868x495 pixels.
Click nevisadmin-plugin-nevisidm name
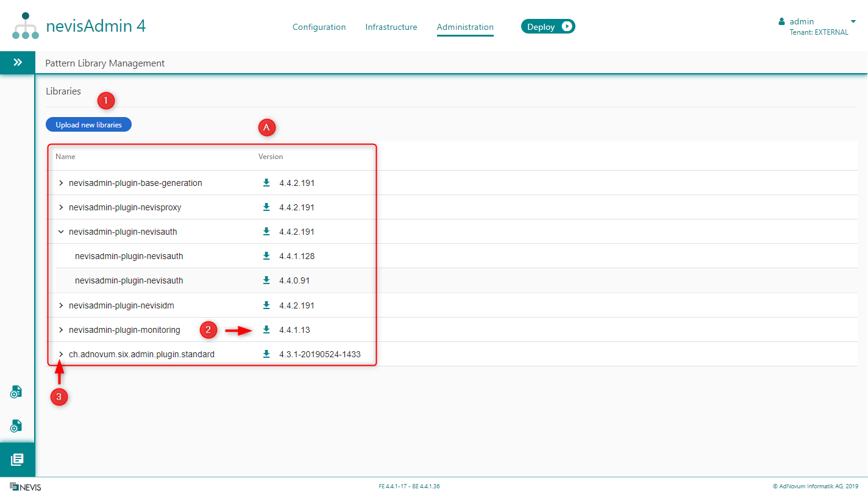121,305
